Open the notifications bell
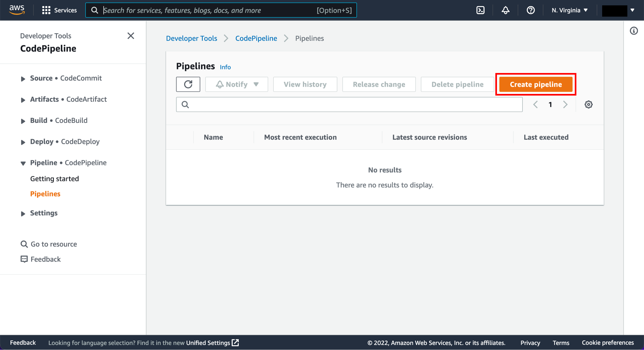644x350 pixels. 506,10
